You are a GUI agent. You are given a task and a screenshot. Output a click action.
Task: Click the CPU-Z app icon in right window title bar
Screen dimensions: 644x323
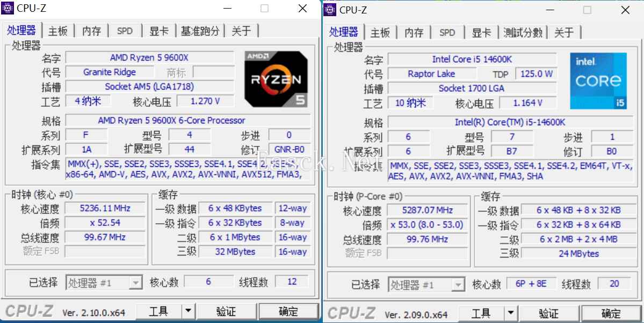click(x=330, y=10)
